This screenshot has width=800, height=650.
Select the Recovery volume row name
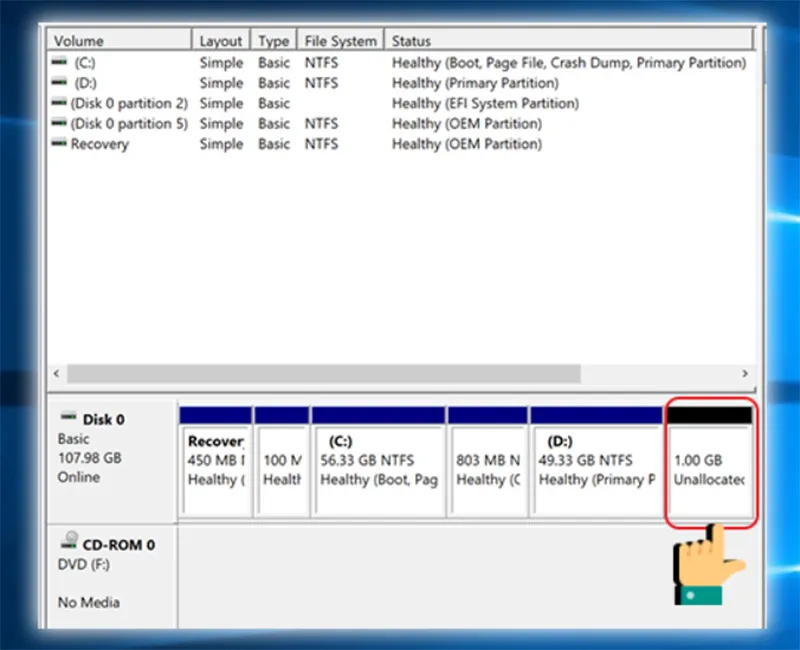click(x=99, y=144)
